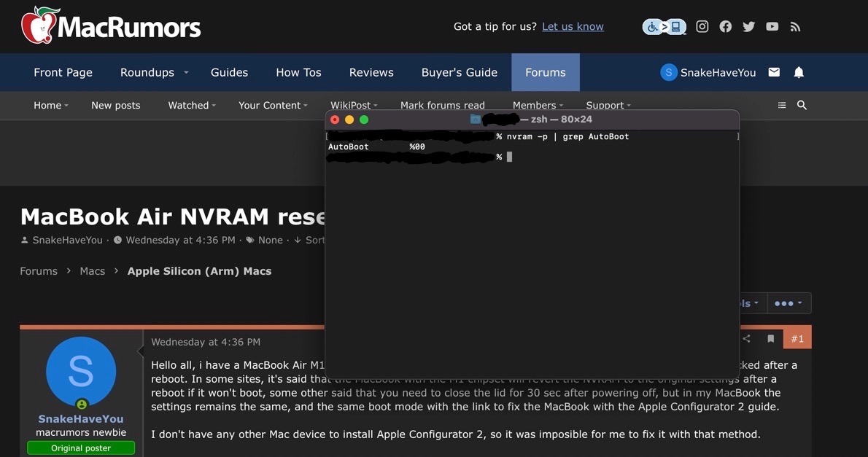The width and height of the screenshot is (868, 457).
Task: Click the MacRumors logo
Action: tap(111, 26)
